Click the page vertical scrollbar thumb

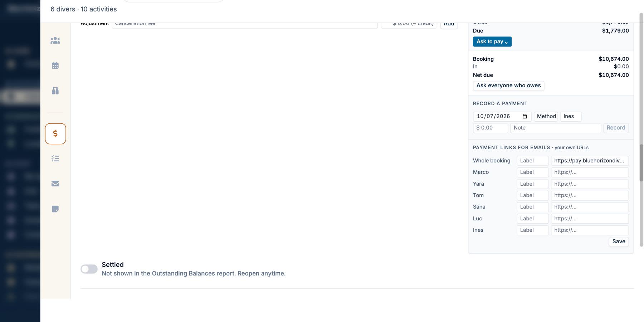coord(641,163)
